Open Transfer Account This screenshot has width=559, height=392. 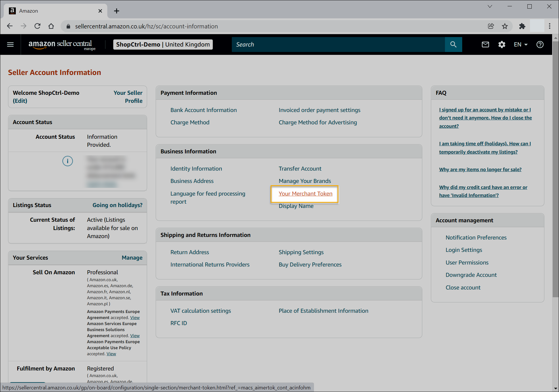300,169
